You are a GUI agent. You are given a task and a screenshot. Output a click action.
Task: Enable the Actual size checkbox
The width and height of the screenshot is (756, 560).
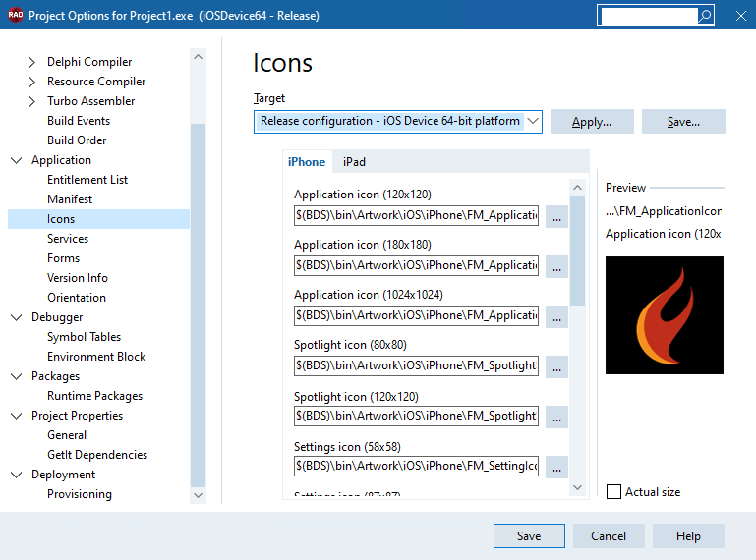[613, 492]
